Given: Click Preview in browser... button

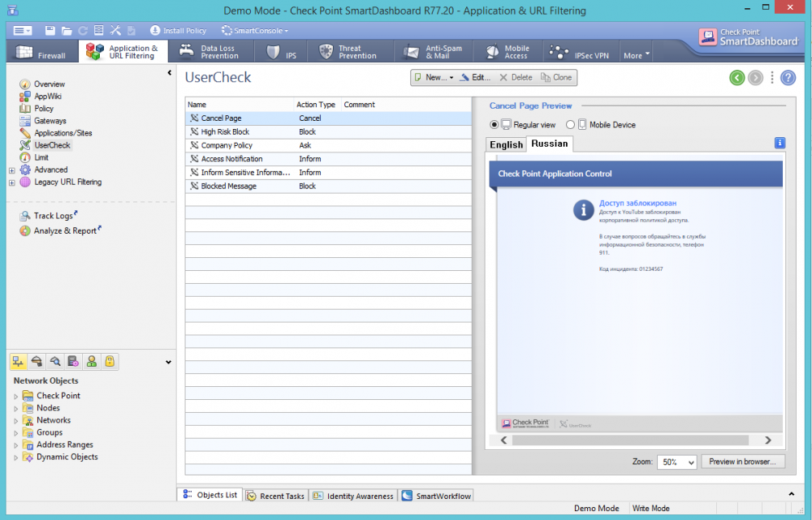Looking at the screenshot, I should point(743,462).
